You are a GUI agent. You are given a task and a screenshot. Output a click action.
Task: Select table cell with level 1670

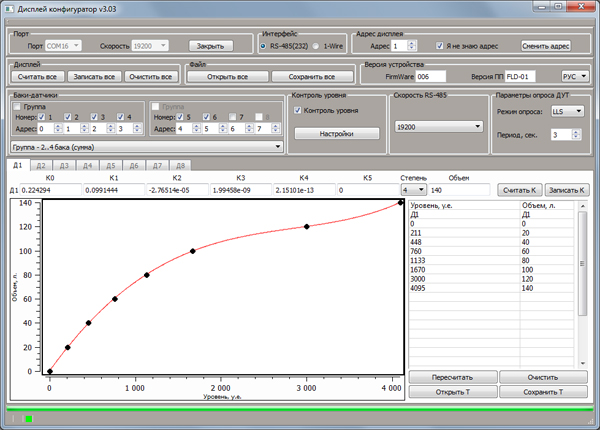pyautogui.click(x=464, y=269)
